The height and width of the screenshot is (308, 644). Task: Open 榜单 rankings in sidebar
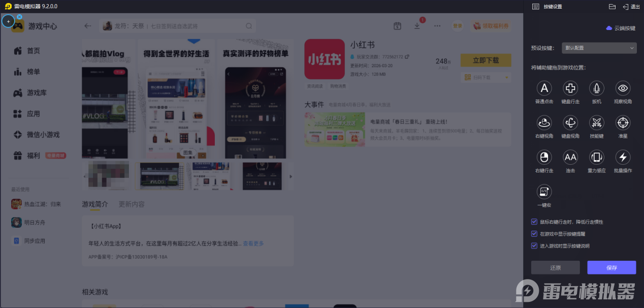27,72
